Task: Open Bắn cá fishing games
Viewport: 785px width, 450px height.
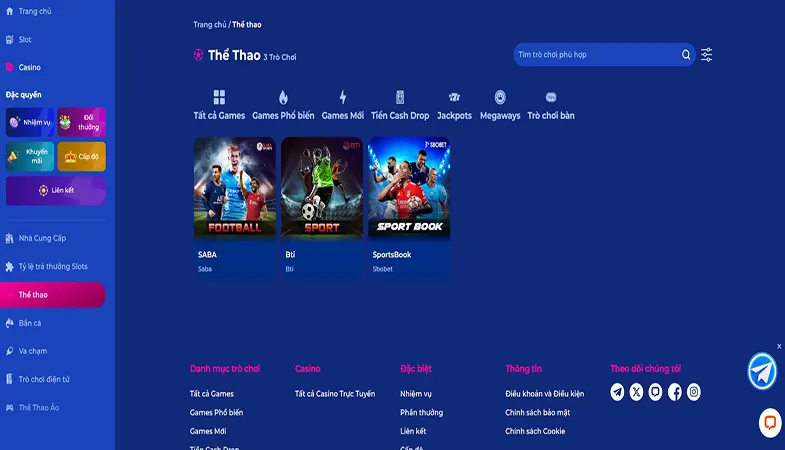Action: click(x=24, y=323)
